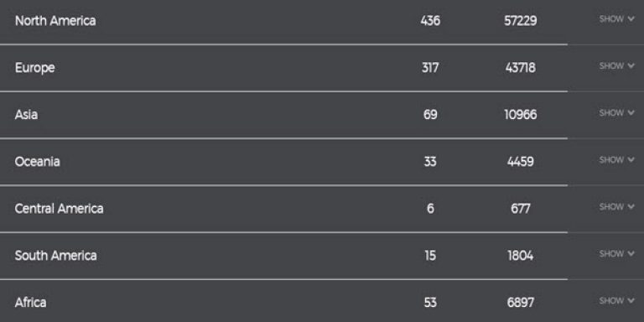
Task: Expand the North America row with SHOW
Action: point(616,19)
